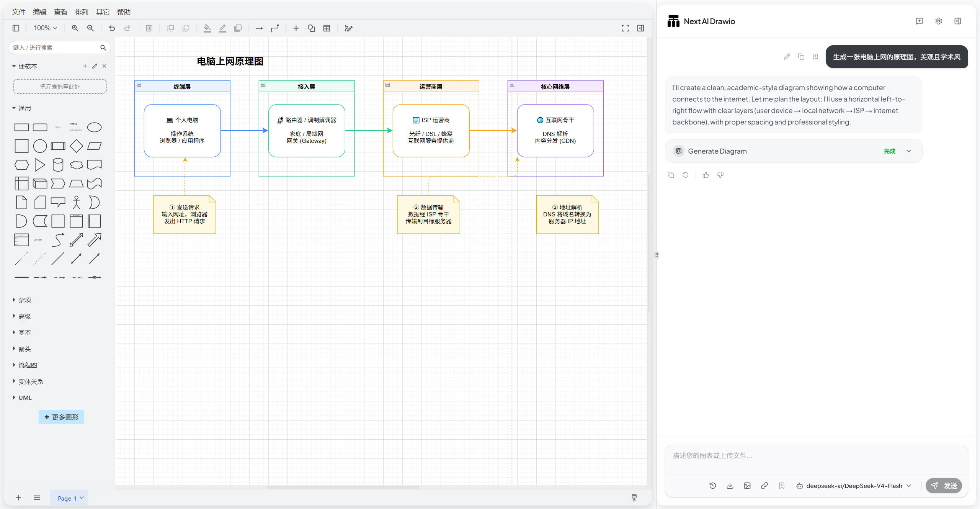The height and width of the screenshot is (509, 980).
Task: Click the redo arrow icon
Action: click(x=127, y=28)
